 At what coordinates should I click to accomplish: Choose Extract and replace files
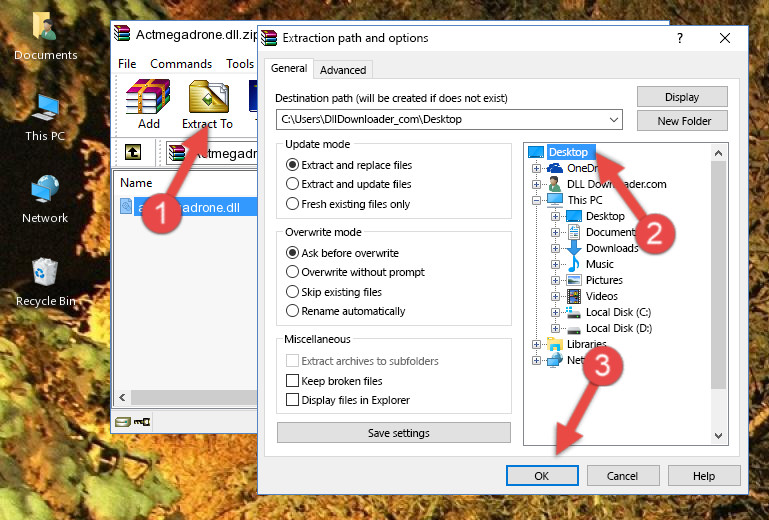pyautogui.click(x=292, y=165)
